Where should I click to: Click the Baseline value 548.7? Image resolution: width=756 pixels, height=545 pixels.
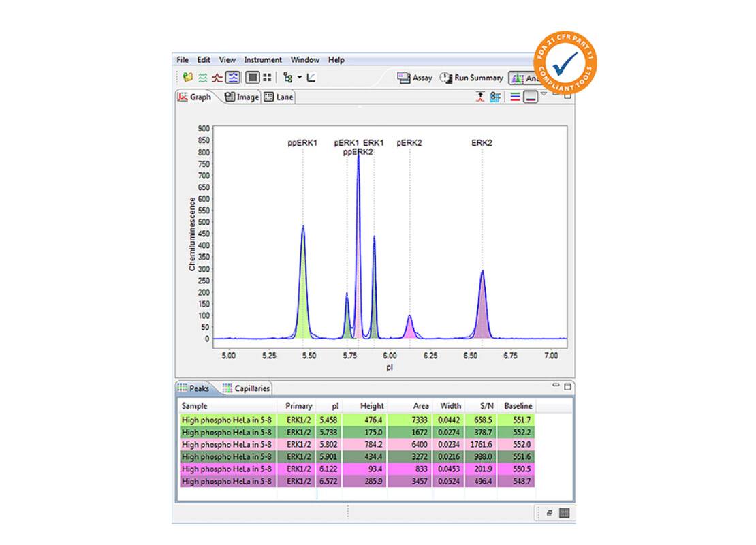point(522,481)
